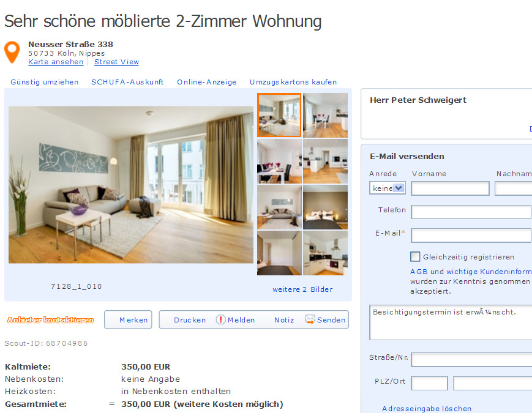Select the living room thumbnail highlighted in orange
The image size is (532, 413).
click(x=279, y=115)
